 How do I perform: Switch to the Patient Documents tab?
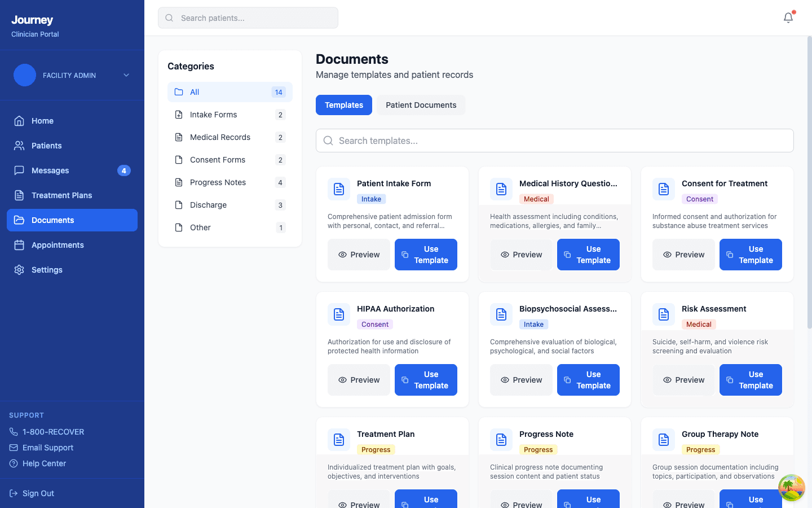(x=420, y=105)
